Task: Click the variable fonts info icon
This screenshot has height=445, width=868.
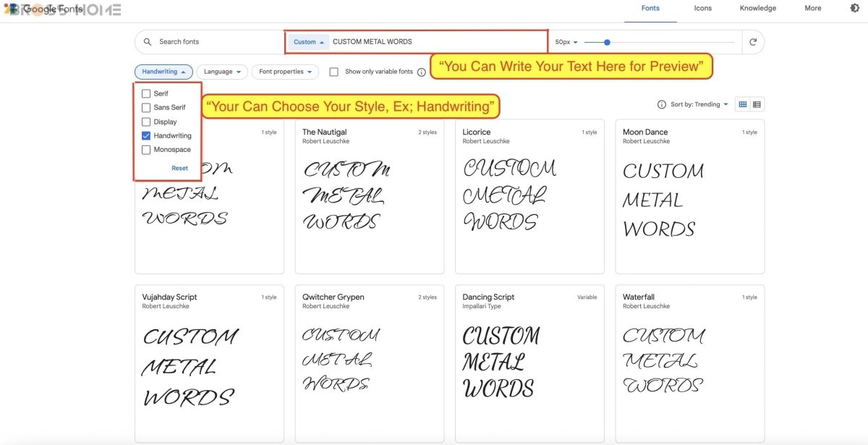Action: [x=422, y=72]
